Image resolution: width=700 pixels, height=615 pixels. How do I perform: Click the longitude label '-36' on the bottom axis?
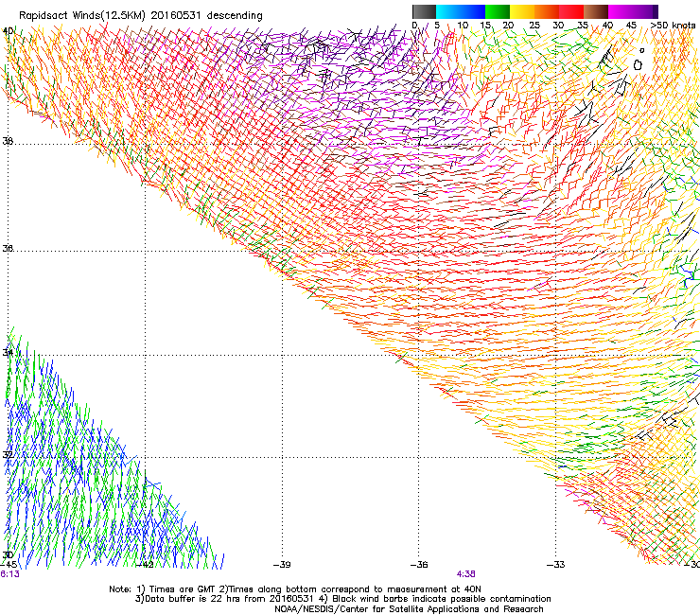pyautogui.click(x=419, y=565)
